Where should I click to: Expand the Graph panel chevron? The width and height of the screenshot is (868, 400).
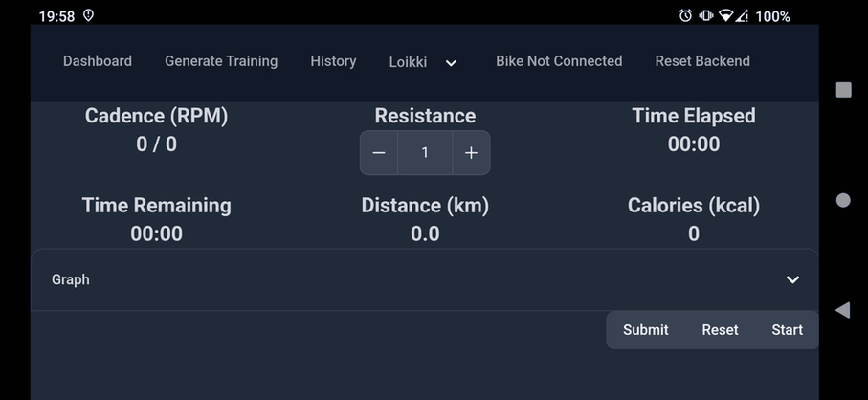click(x=792, y=279)
